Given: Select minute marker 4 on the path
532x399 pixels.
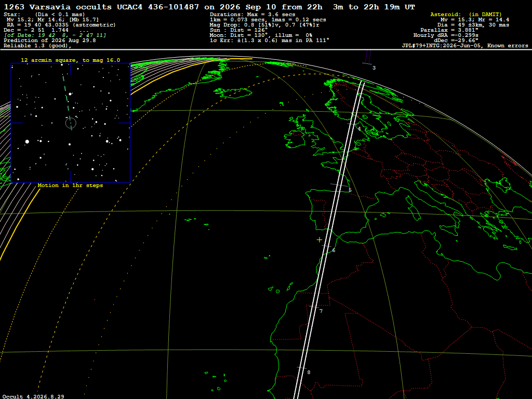Looking at the screenshot, I should pyautogui.click(x=359, y=129).
